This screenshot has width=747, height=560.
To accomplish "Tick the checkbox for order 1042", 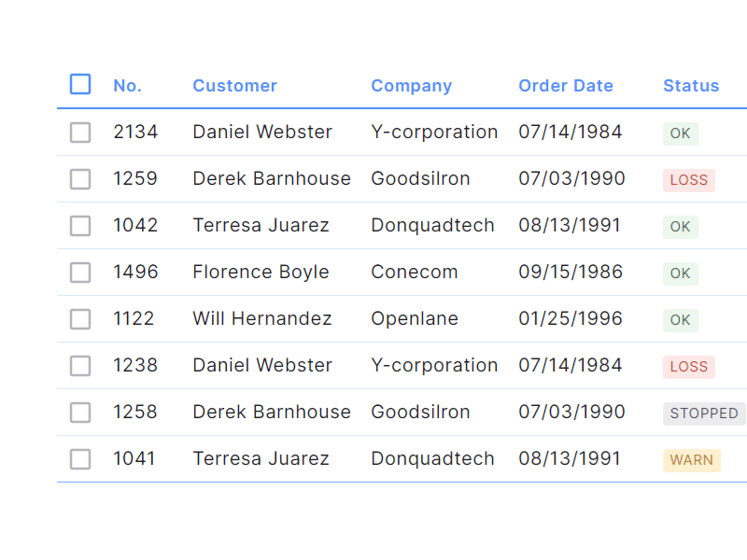I will (x=80, y=226).
